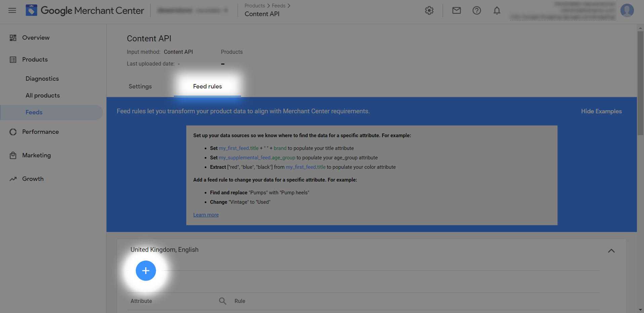Click the 'Last uploaded date' label

151,64
